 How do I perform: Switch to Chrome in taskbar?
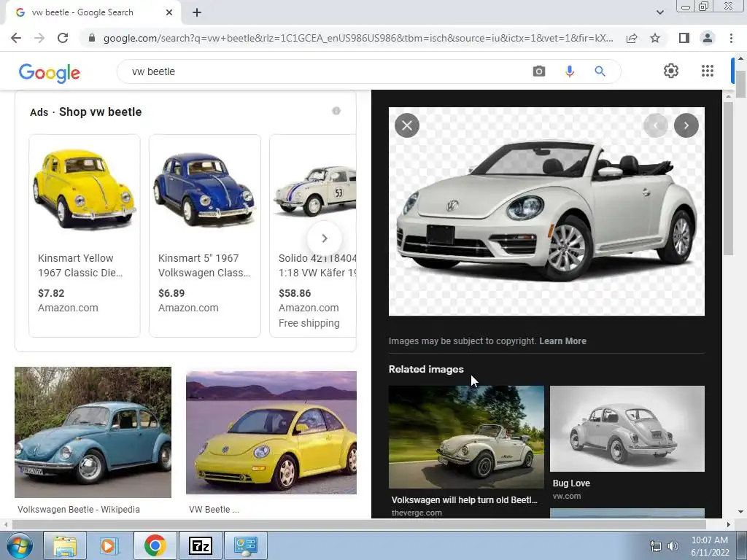(x=155, y=545)
